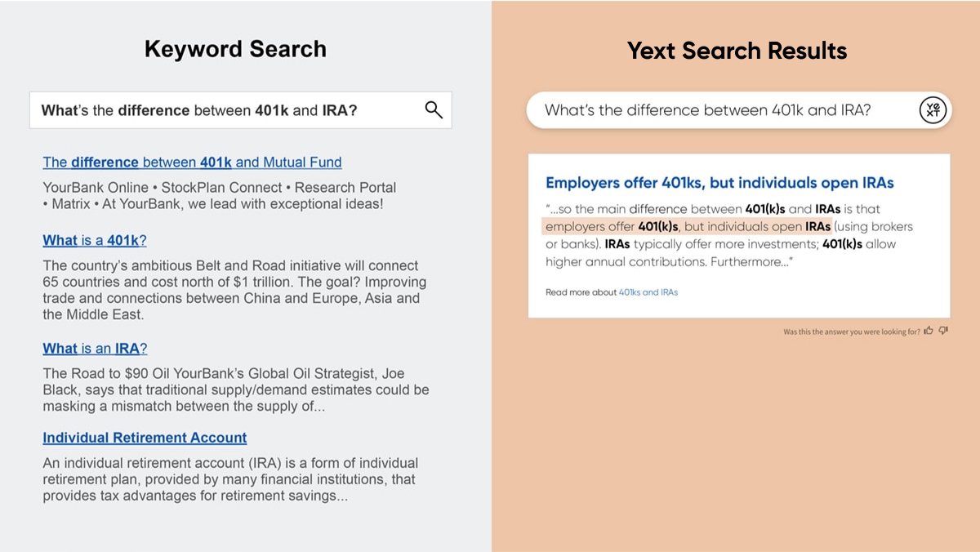Click the Belt and Road initiative description text
The width and height of the screenshot is (980, 552).
coord(234,290)
